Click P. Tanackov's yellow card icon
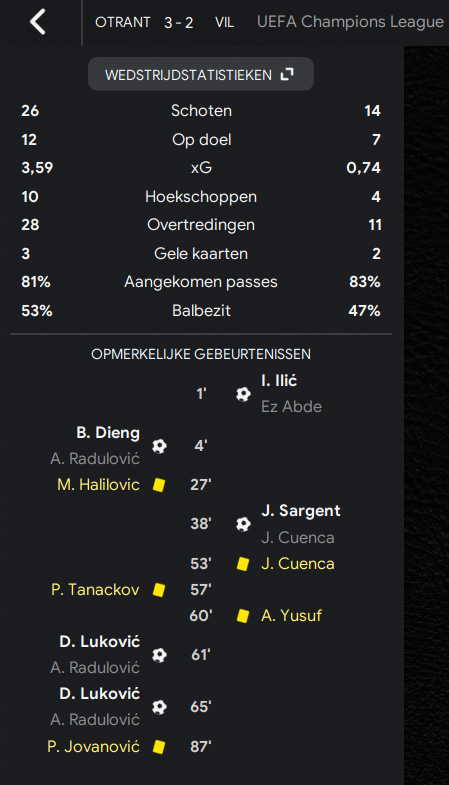The height and width of the screenshot is (785, 449). (159, 590)
